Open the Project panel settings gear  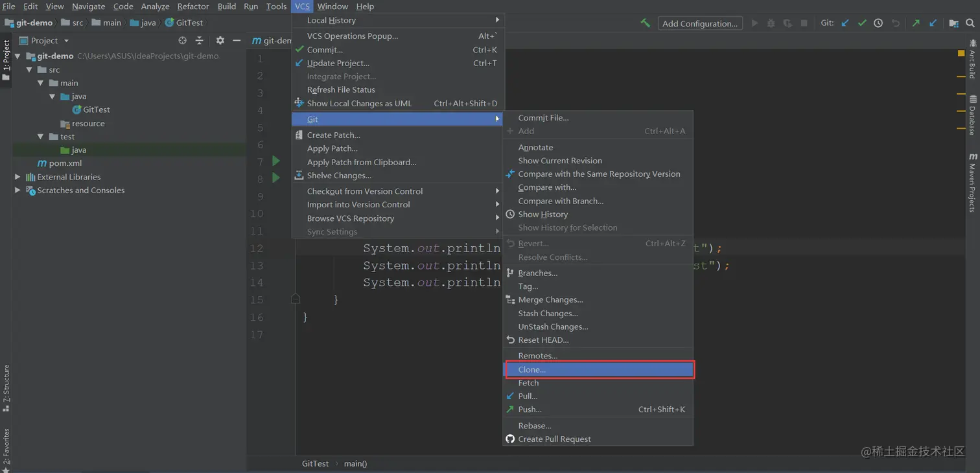(220, 40)
